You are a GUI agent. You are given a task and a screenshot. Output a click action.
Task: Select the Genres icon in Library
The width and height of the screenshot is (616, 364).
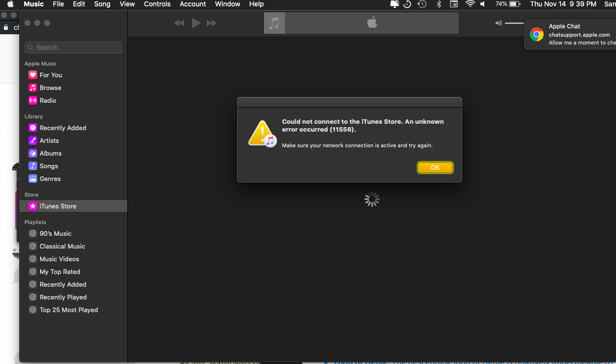pyautogui.click(x=33, y=179)
